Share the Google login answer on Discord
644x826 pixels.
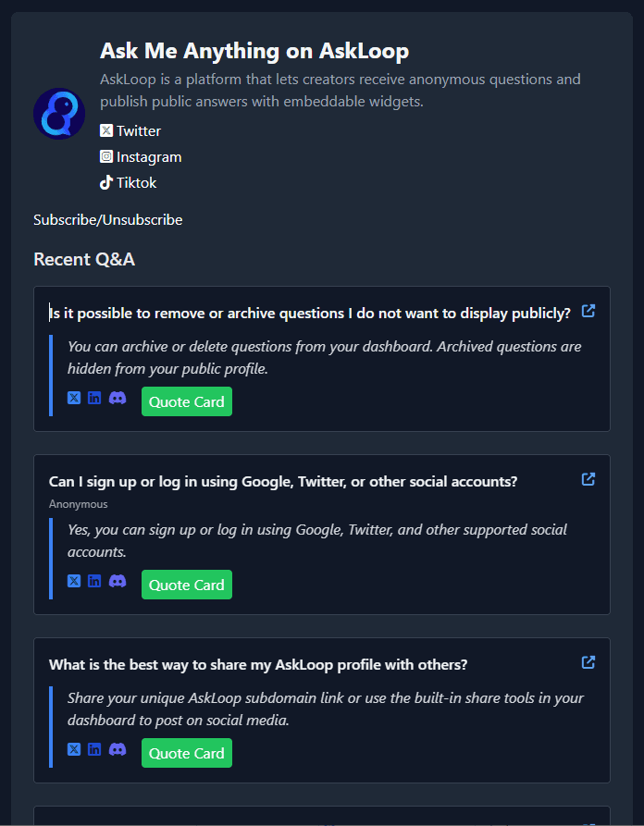click(x=118, y=580)
